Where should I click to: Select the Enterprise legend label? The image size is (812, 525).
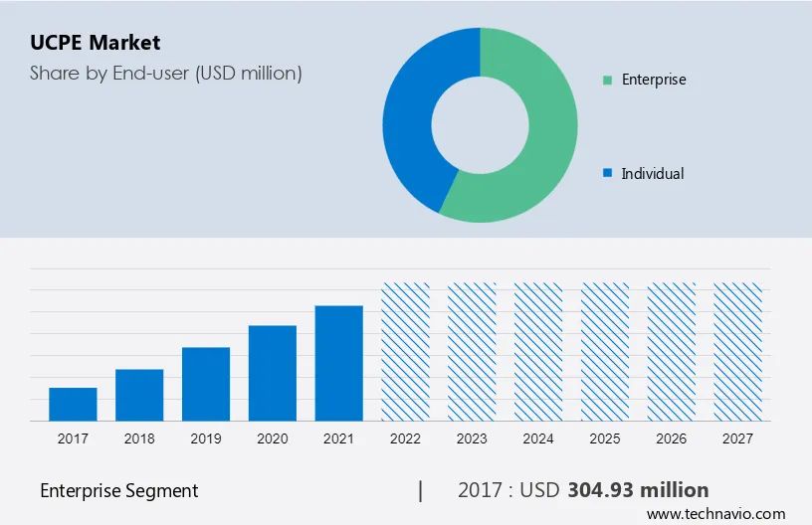click(654, 80)
